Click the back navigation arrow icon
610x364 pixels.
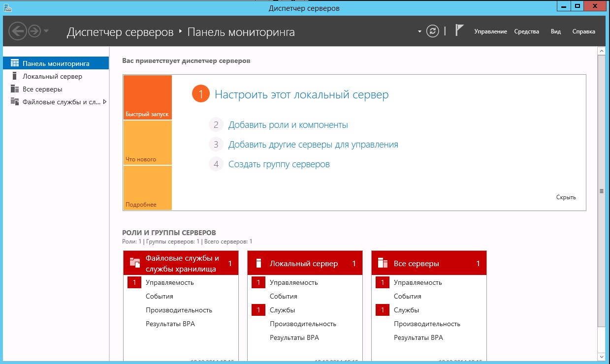(17, 31)
